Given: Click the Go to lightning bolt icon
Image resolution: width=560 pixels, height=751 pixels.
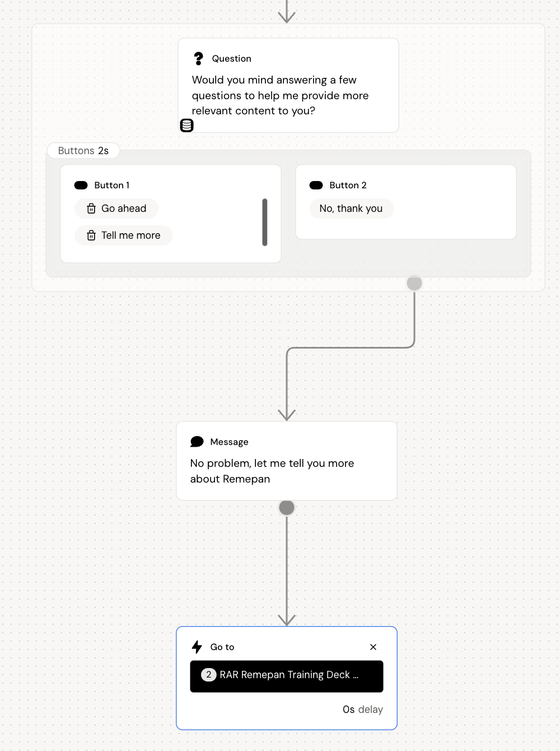Looking at the screenshot, I should (197, 647).
